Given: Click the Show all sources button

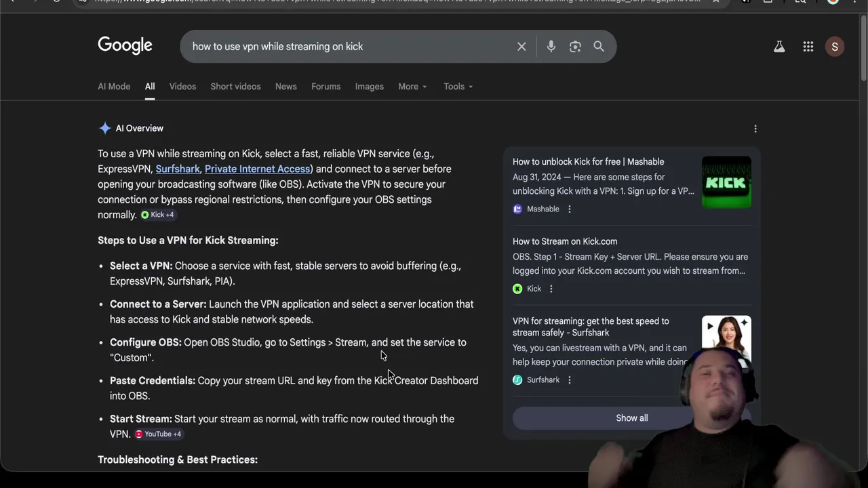Looking at the screenshot, I should [631, 418].
